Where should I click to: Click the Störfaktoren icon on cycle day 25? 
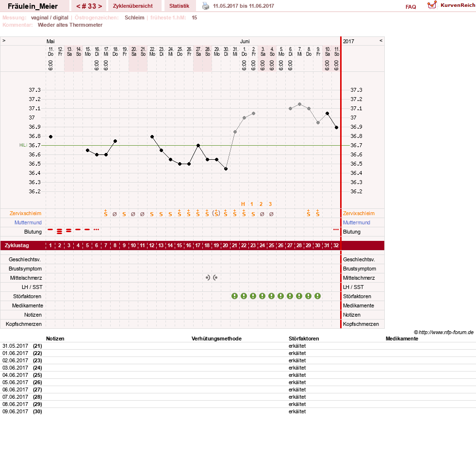271,296
